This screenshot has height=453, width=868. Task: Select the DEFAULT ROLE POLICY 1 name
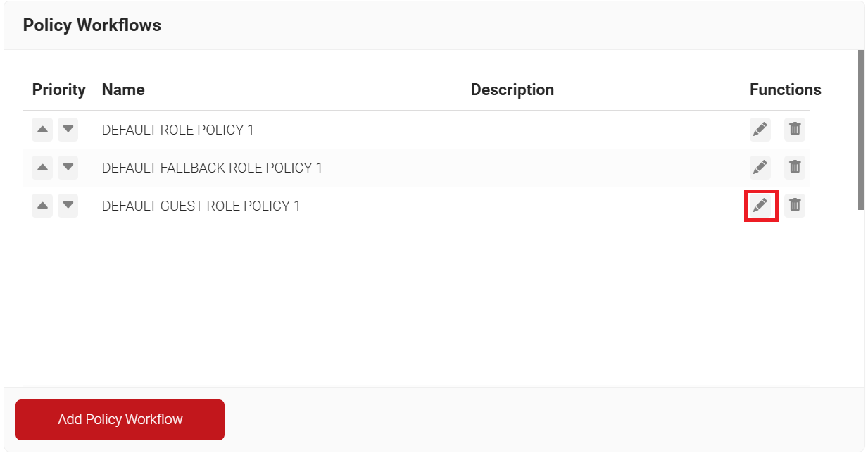[x=177, y=130]
